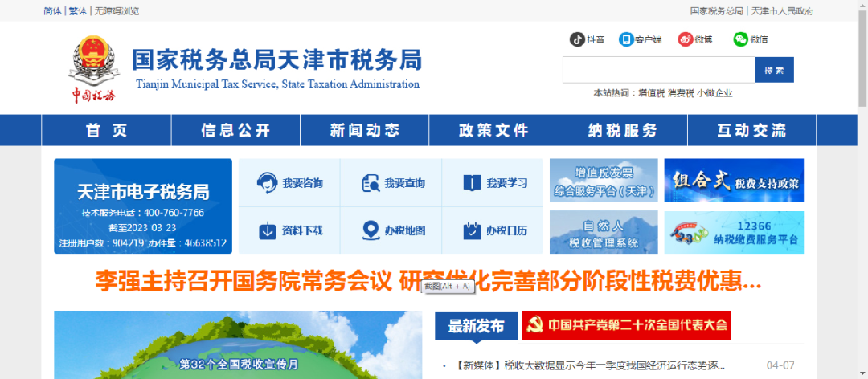Image resolution: width=868 pixels, height=379 pixels.
Task: Click the Party emblem on the red banner
Action: (x=534, y=325)
